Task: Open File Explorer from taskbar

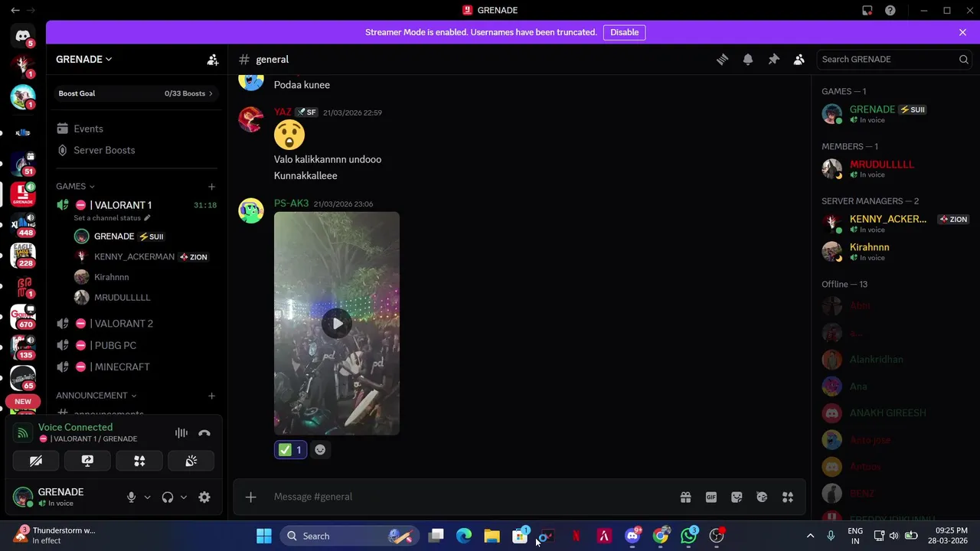Action: point(492,536)
